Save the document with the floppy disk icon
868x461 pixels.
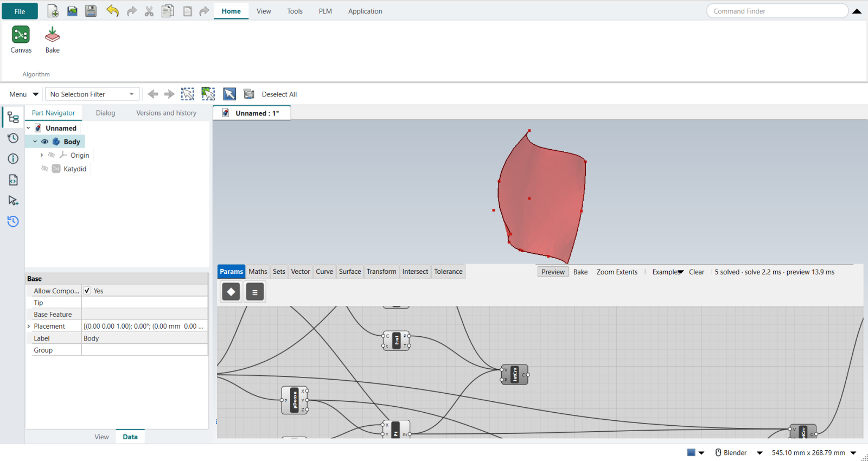point(91,11)
